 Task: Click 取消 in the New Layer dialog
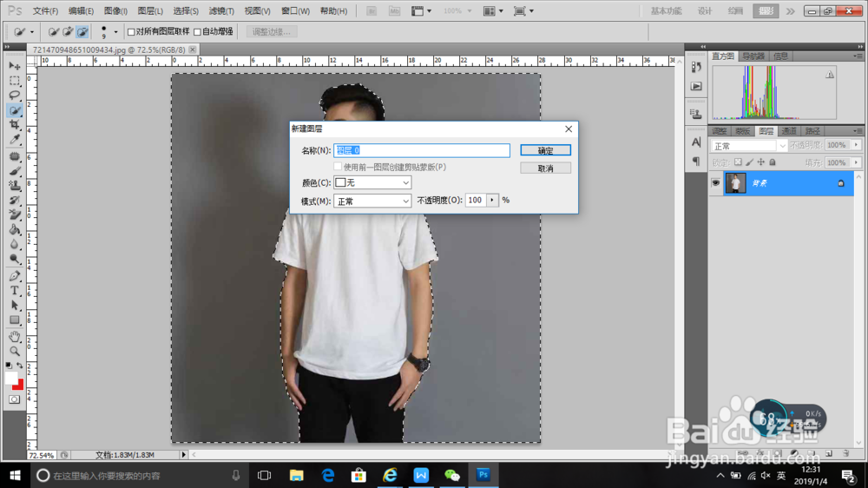pyautogui.click(x=545, y=168)
